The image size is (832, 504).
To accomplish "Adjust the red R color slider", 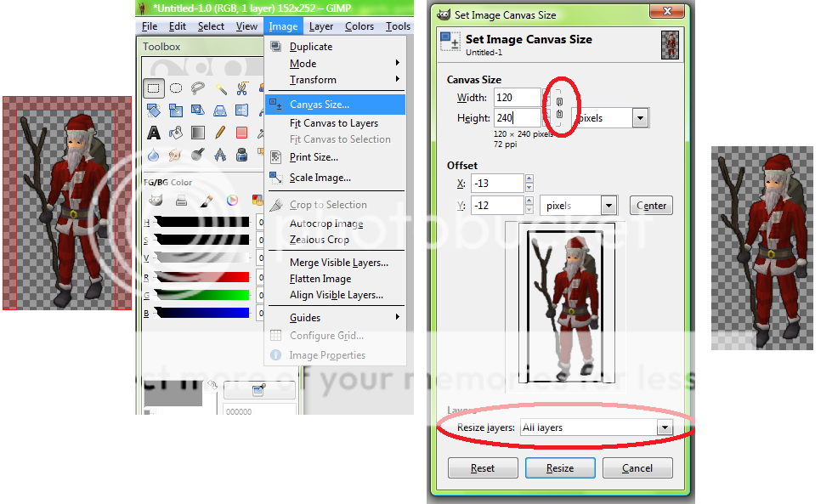I will 202,277.
